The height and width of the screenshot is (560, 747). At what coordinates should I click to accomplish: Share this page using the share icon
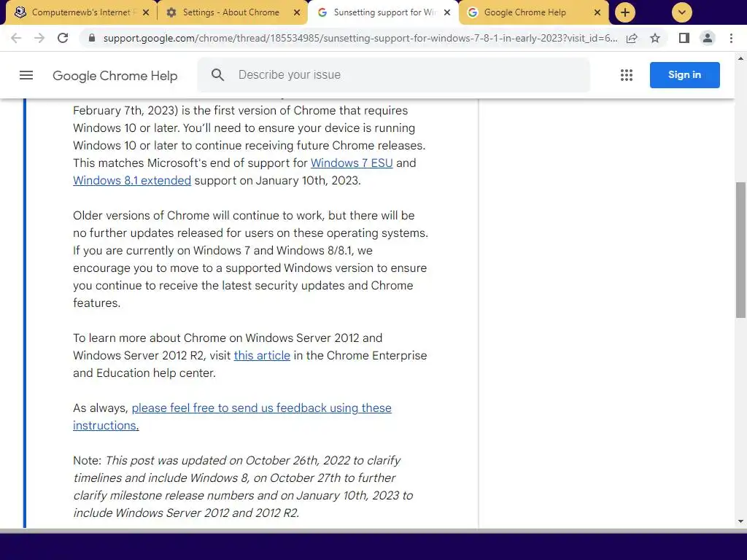point(632,38)
